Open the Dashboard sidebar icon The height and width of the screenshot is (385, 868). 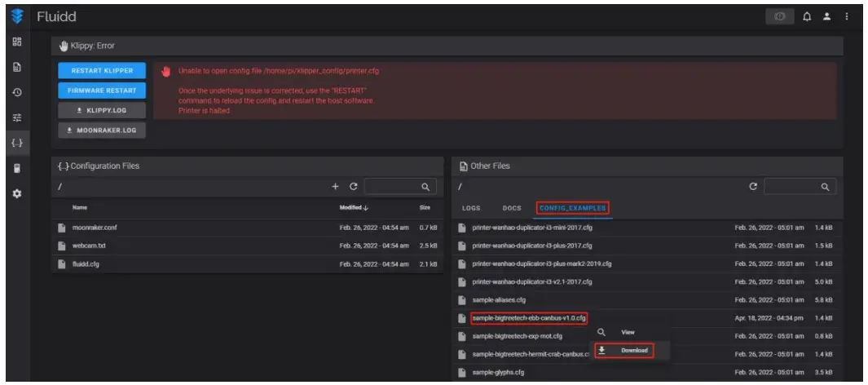(x=17, y=42)
